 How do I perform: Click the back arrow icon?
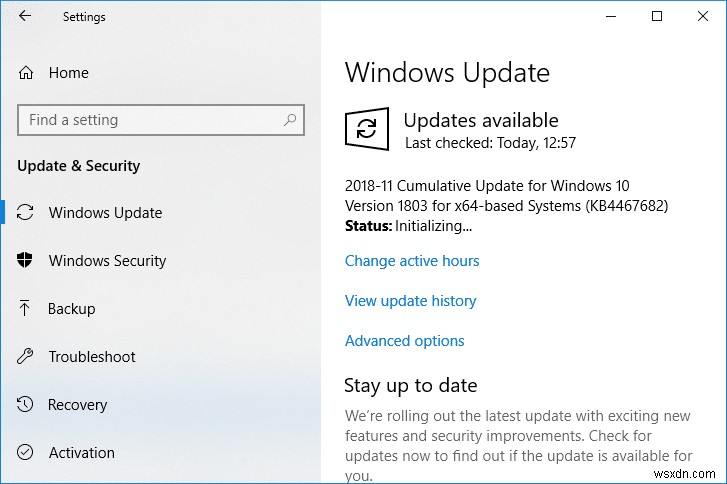25,17
